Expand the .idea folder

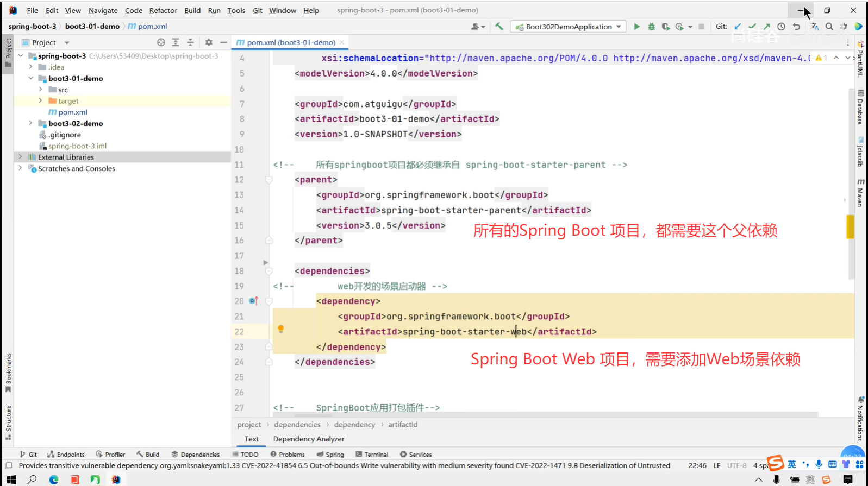point(31,67)
